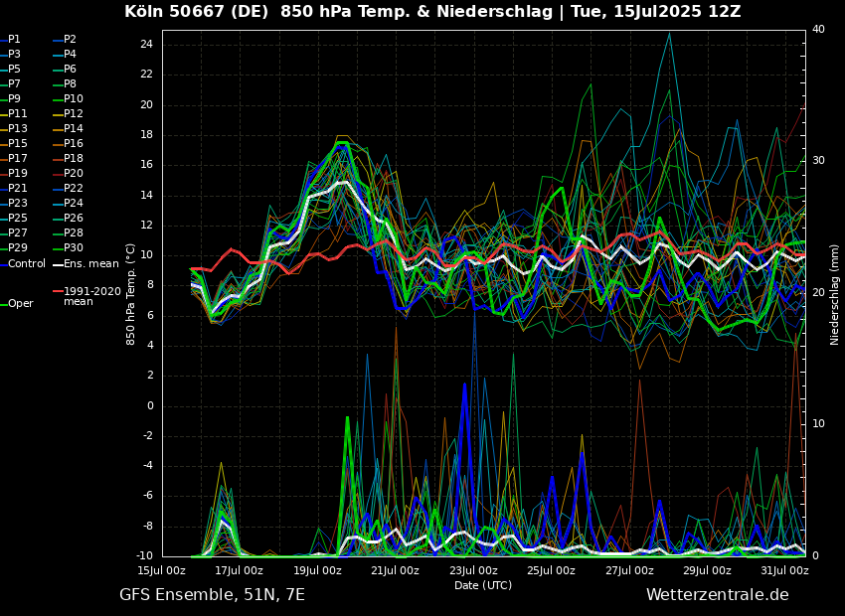This screenshot has width=845, height=616.
Task: Click the 40 value on precipitation axis
Action: point(818,30)
